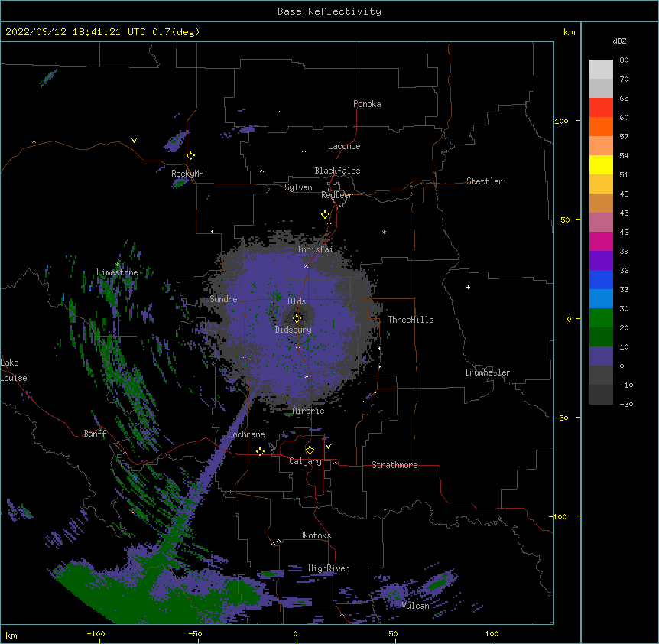The image size is (659, 644).
Task: Click the Strathmore label
Action: pyautogui.click(x=394, y=465)
